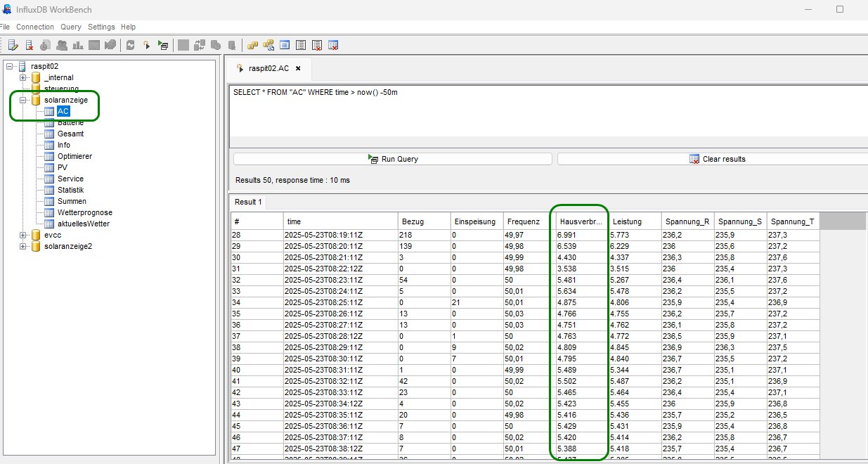Click the green play with window toolbar icon
This screenshot has width=868, height=464.
point(163,45)
